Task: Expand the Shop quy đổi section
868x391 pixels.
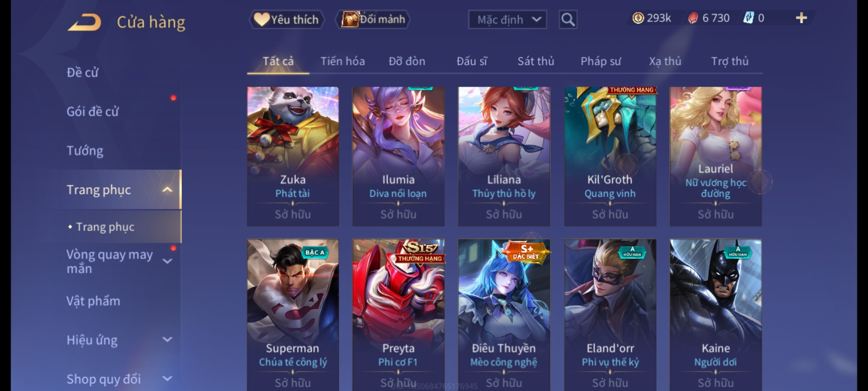Action: tap(167, 379)
